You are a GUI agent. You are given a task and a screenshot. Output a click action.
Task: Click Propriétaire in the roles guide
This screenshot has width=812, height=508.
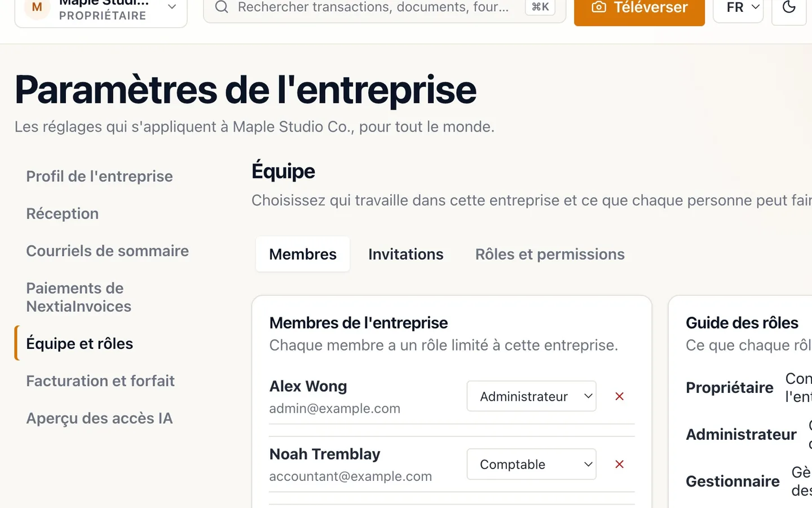pos(730,387)
